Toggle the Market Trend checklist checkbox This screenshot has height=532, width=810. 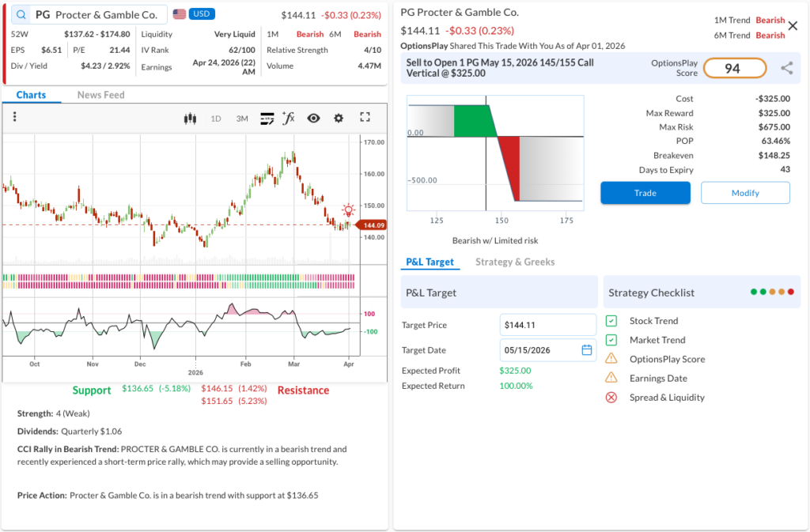[611, 340]
